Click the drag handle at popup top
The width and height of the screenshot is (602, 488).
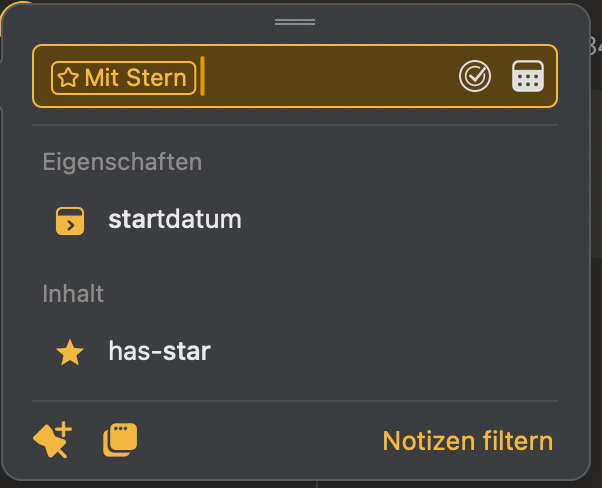[x=295, y=22]
